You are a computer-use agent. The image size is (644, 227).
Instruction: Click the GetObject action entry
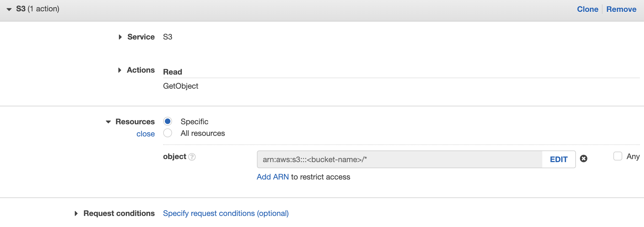[181, 86]
